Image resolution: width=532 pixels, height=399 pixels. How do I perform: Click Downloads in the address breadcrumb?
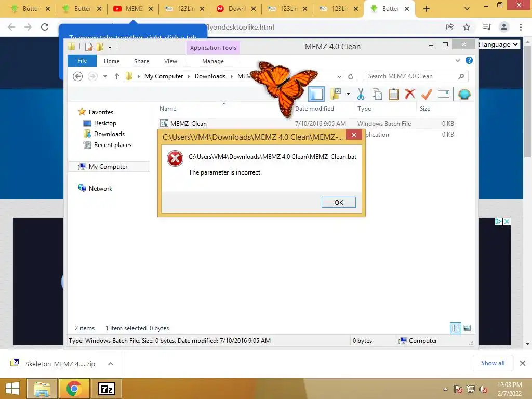point(210,76)
